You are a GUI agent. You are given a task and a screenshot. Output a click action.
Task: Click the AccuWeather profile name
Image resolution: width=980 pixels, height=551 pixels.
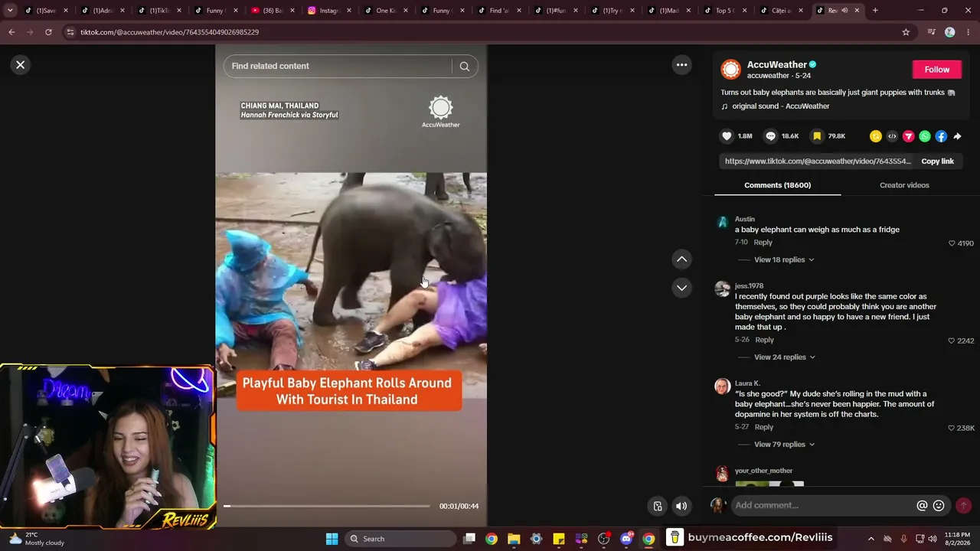click(777, 65)
